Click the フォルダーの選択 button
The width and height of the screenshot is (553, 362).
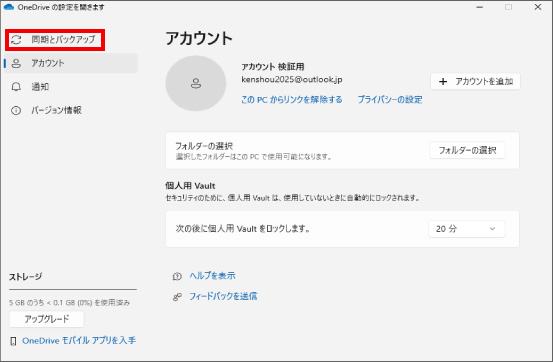click(x=467, y=150)
